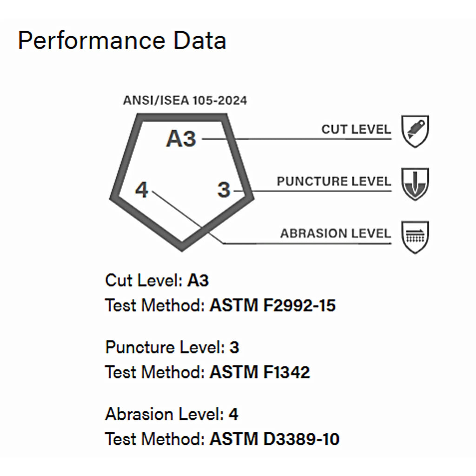Click the PUNCTURE LEVEL label

pos(334,181)
